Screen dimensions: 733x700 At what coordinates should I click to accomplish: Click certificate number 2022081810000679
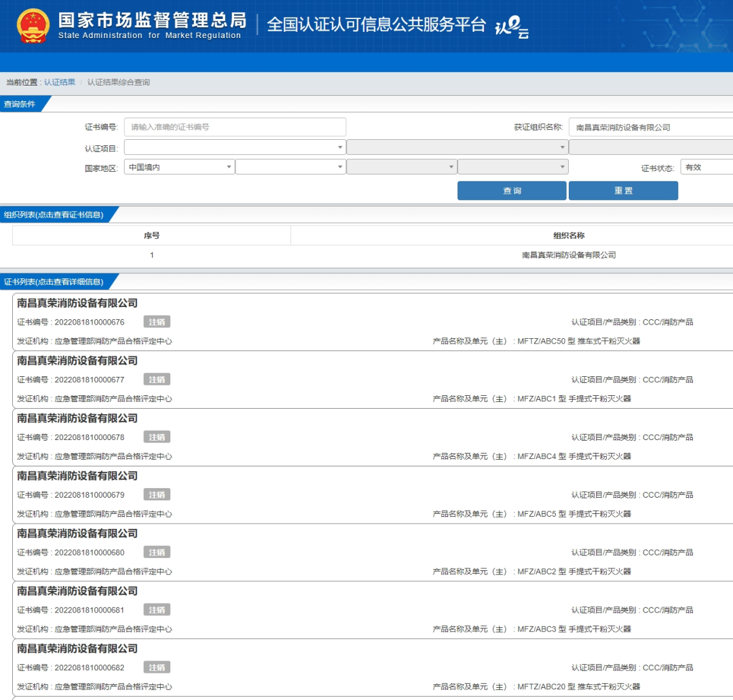pos(90,495)
